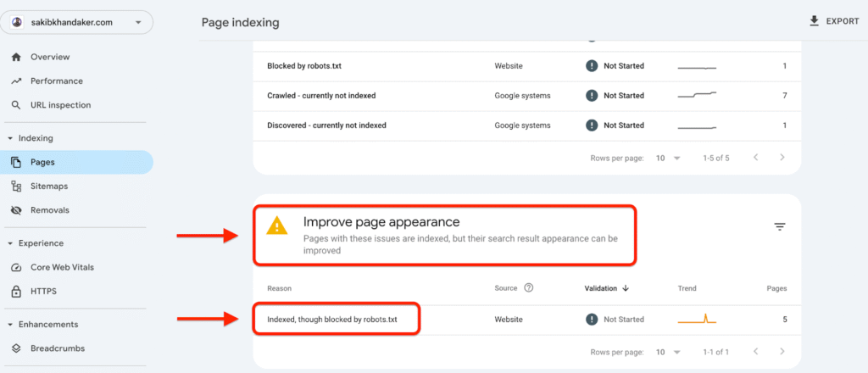Collapse the Enhancements section
The image size is (868, 373).
(x=10, y=324)
